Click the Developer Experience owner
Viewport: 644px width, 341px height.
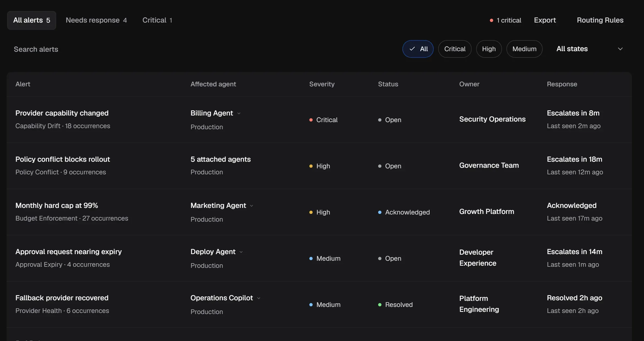[478, 258]
